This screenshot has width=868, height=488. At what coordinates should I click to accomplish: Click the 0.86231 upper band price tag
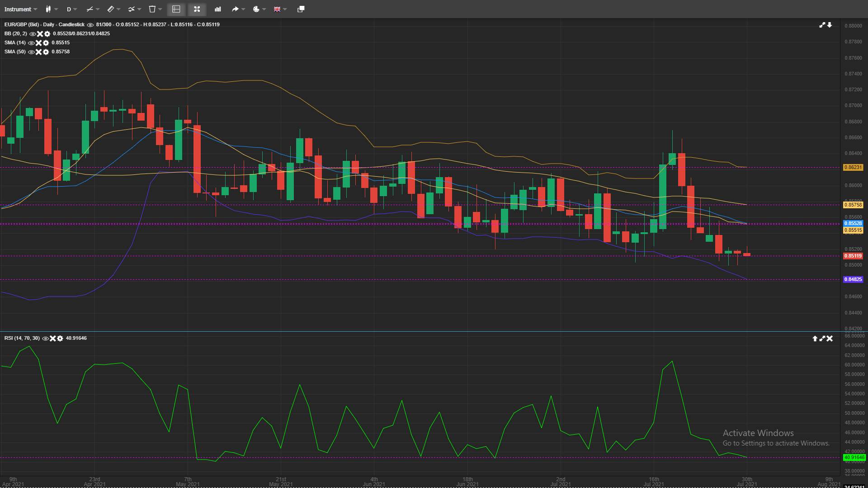coord(853,167)
